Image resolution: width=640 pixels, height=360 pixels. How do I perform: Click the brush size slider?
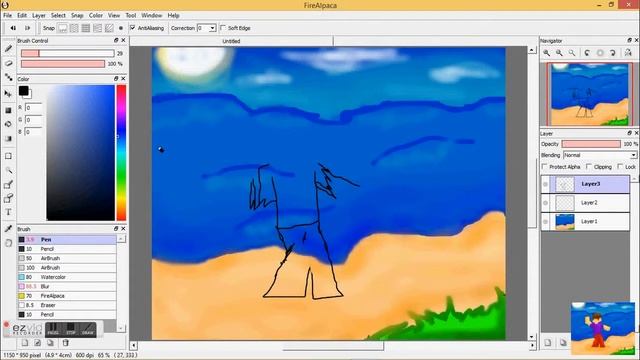(x=68, y=53)
